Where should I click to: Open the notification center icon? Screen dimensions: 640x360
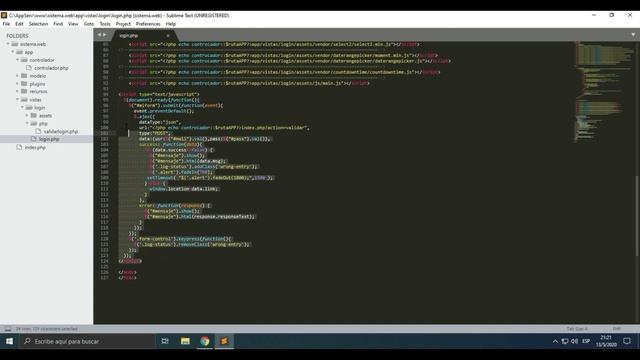coord(627,341)
